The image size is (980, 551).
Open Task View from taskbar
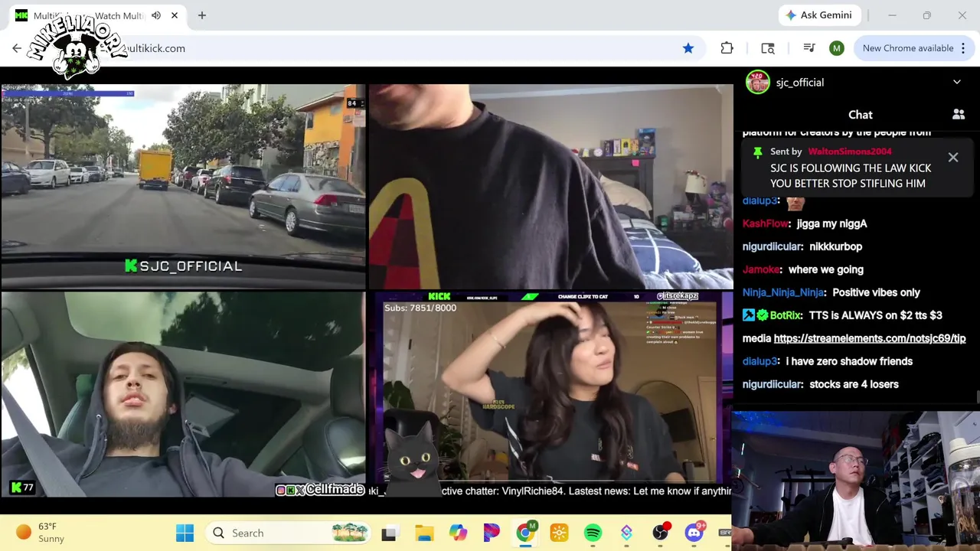[x=389, y=533]
